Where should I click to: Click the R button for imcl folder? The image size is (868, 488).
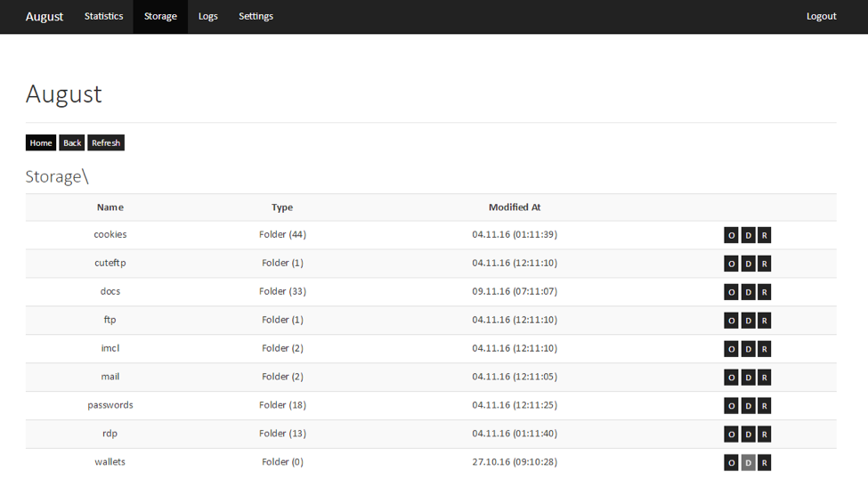click(x=764, y=349)
